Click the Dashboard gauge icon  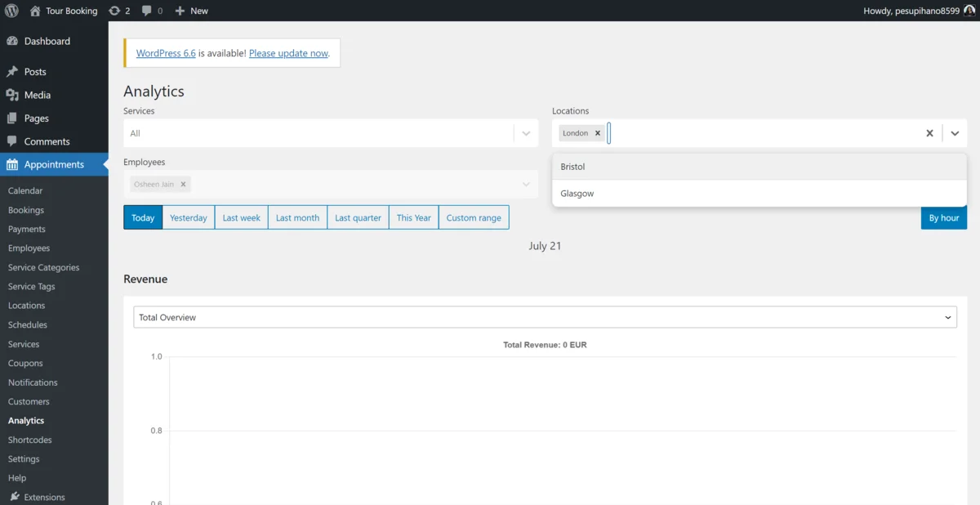[x=12, y=41]
